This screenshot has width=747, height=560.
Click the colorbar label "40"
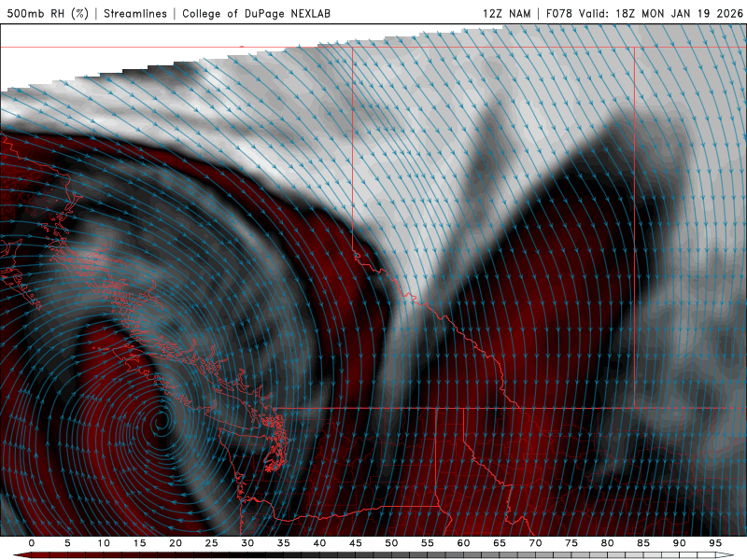click(x=319, y=543)
